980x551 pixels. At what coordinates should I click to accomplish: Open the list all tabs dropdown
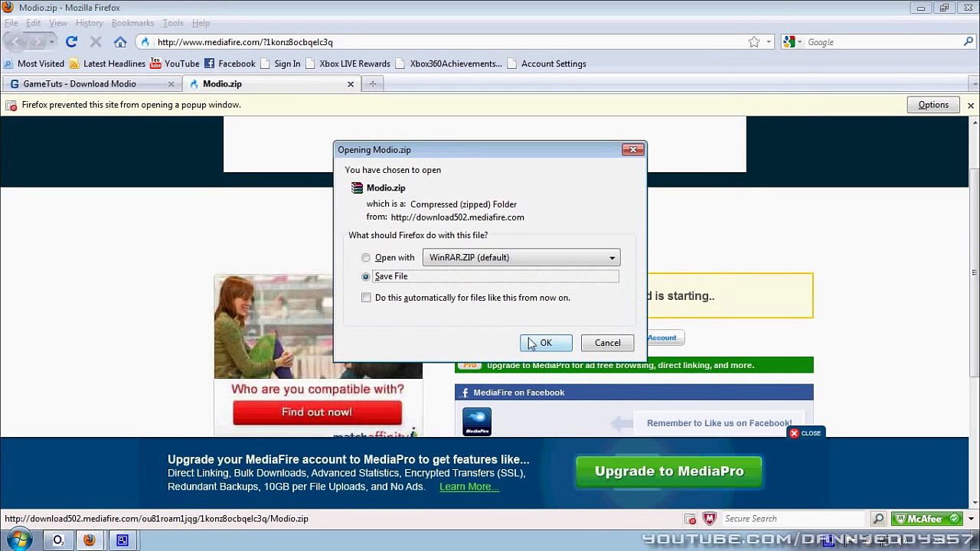coord(975,84)
